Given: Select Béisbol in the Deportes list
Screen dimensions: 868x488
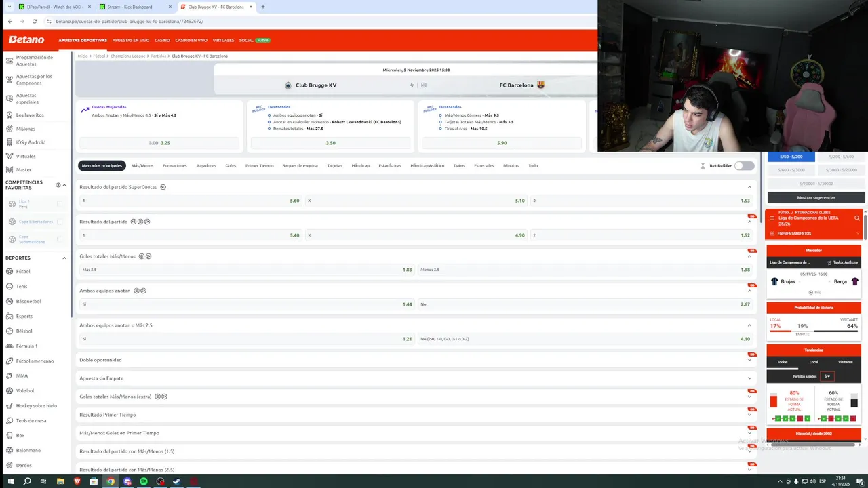Looking at the screenshot, I should 24,331.
